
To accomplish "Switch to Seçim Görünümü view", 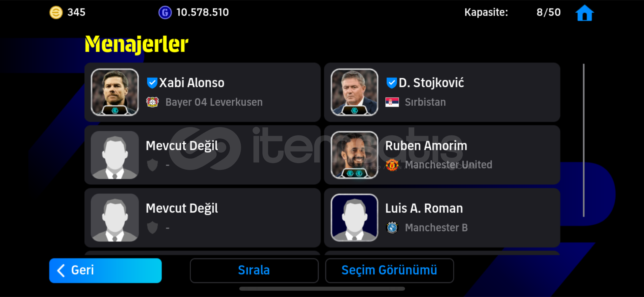I will point(389,270).
